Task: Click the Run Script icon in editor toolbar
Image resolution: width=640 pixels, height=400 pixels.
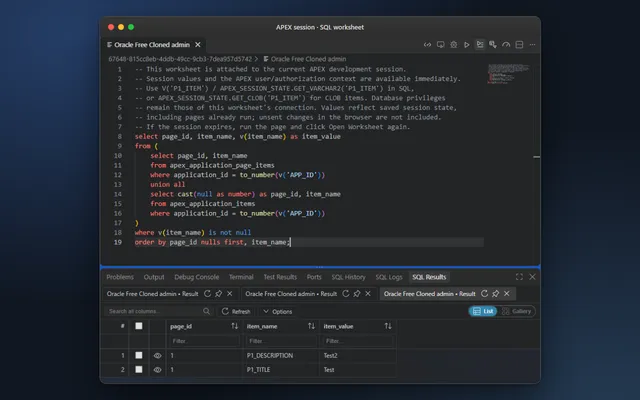Action: (480, 44)
